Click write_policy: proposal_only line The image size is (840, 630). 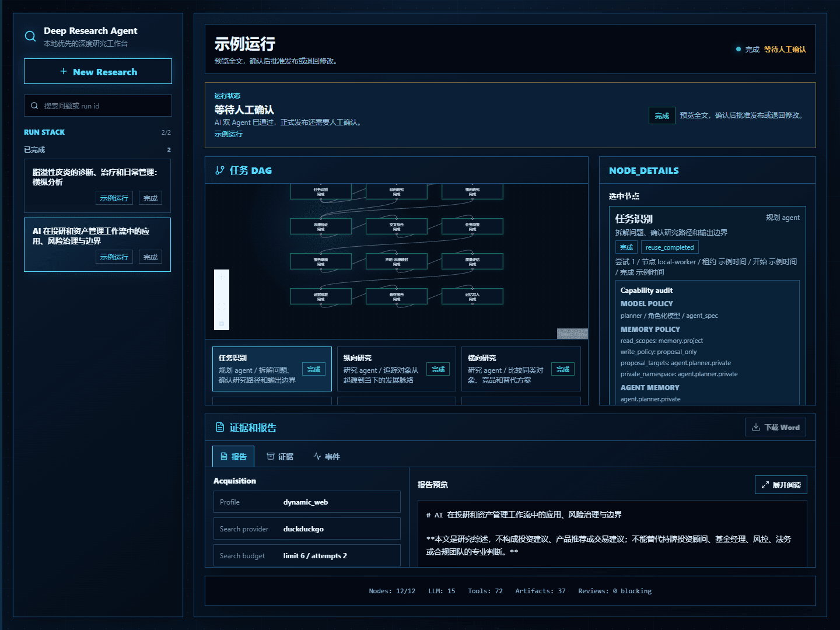[659, 352]
